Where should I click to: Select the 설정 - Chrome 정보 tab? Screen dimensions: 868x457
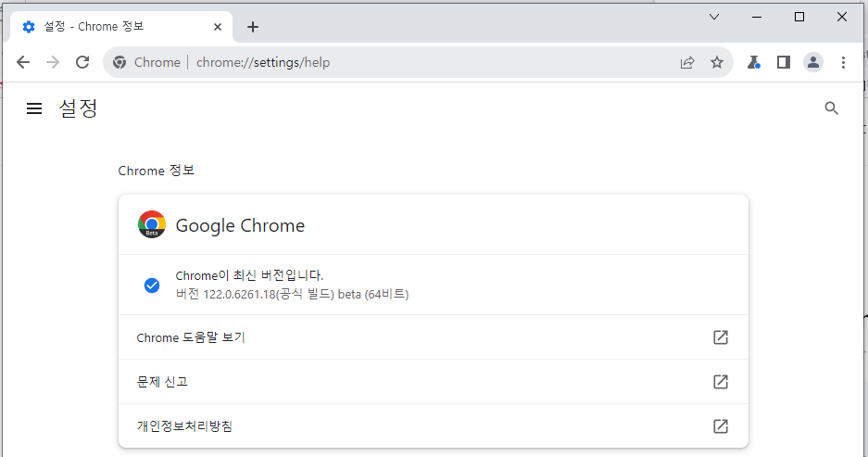pyautogui.click(x=120, y=27)
